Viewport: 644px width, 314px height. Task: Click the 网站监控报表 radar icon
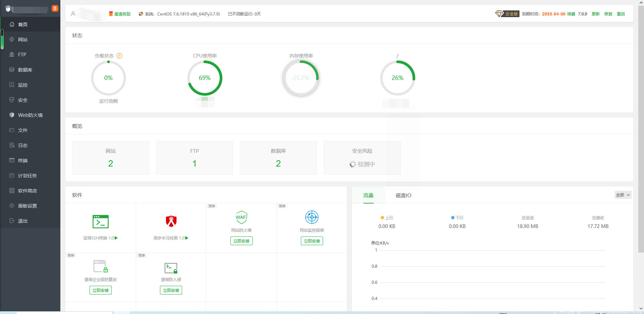(312, 217)
